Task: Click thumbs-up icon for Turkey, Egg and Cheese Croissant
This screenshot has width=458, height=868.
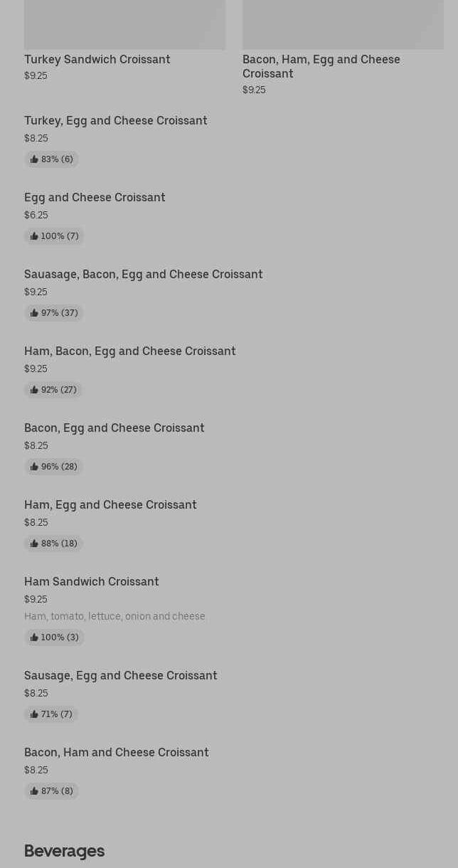Action: [34, 159]
